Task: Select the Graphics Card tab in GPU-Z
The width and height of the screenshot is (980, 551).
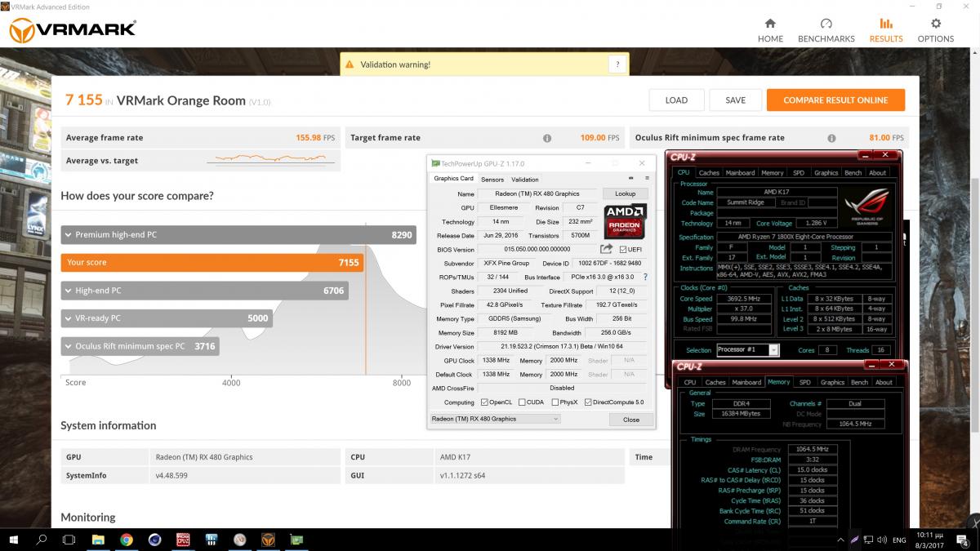Action: pos(453,179)
